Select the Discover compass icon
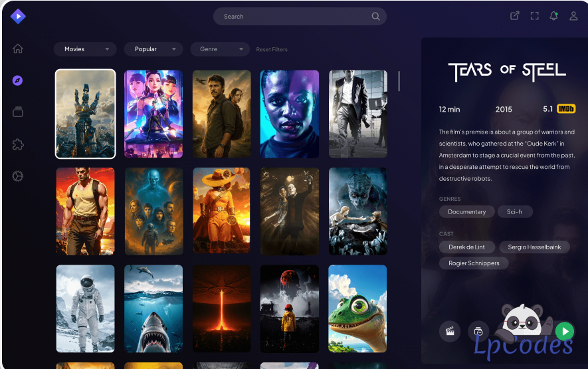The image size is (588, 369). [18, 80]
